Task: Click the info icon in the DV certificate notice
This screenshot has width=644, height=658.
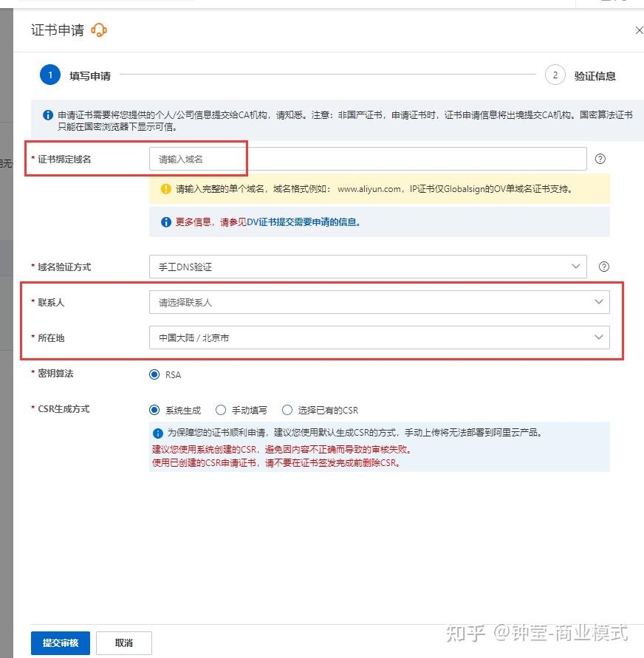Action: 165,222
